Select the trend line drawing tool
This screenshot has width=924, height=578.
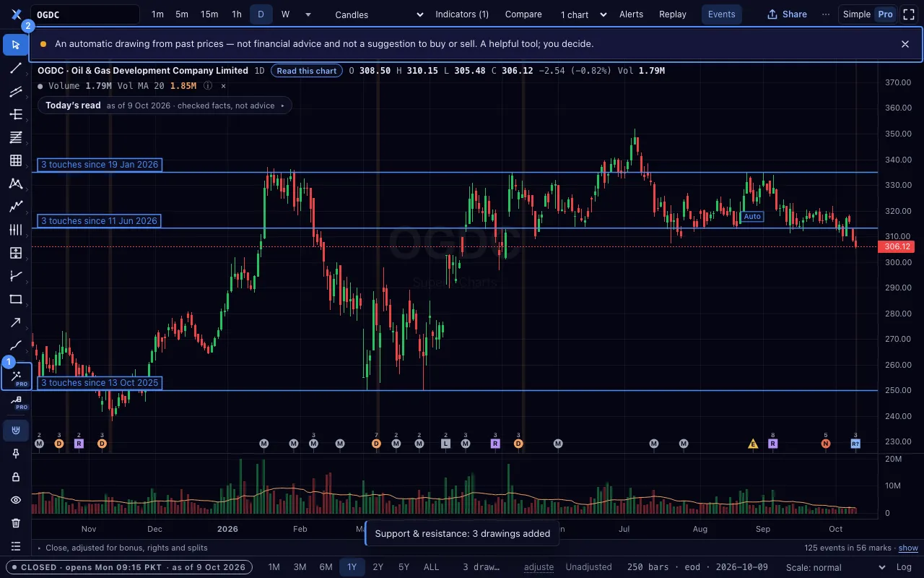16,68
